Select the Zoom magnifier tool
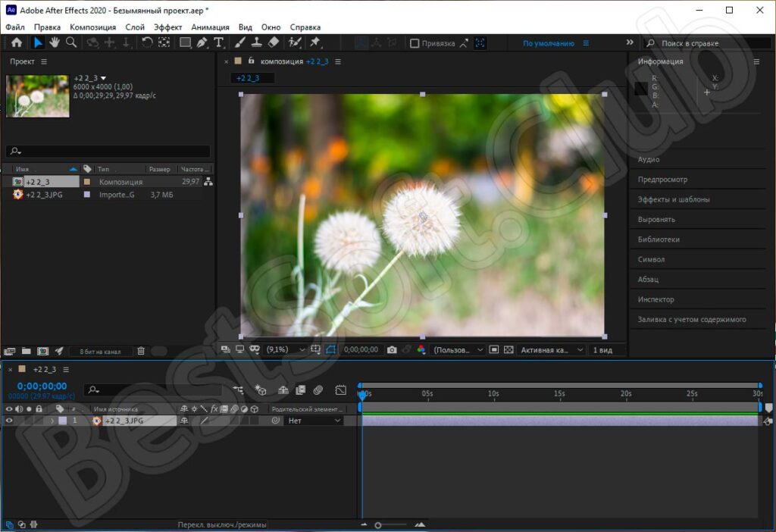776x532 pixels. point(71,43)
